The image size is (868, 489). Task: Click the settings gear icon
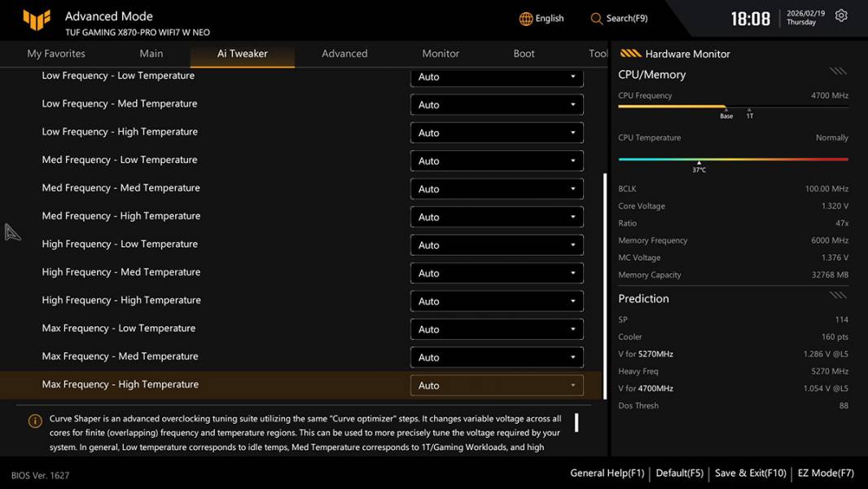coord(841,16)
